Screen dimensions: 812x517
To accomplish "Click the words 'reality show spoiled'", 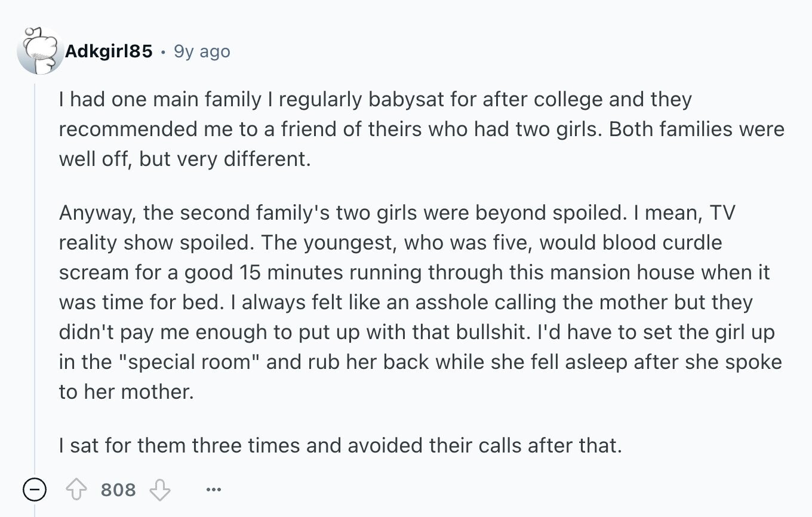I will 156,243.
